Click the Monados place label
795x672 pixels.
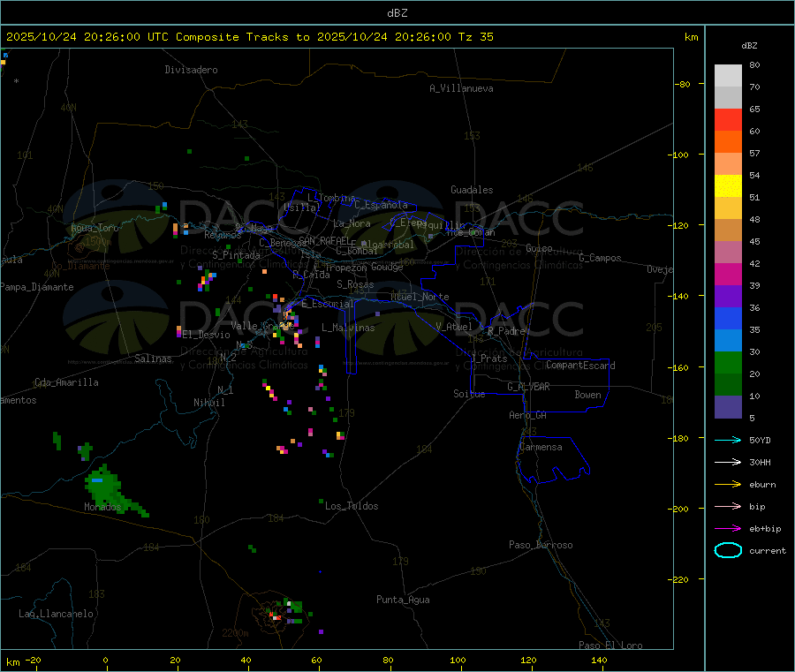(103, 507)
